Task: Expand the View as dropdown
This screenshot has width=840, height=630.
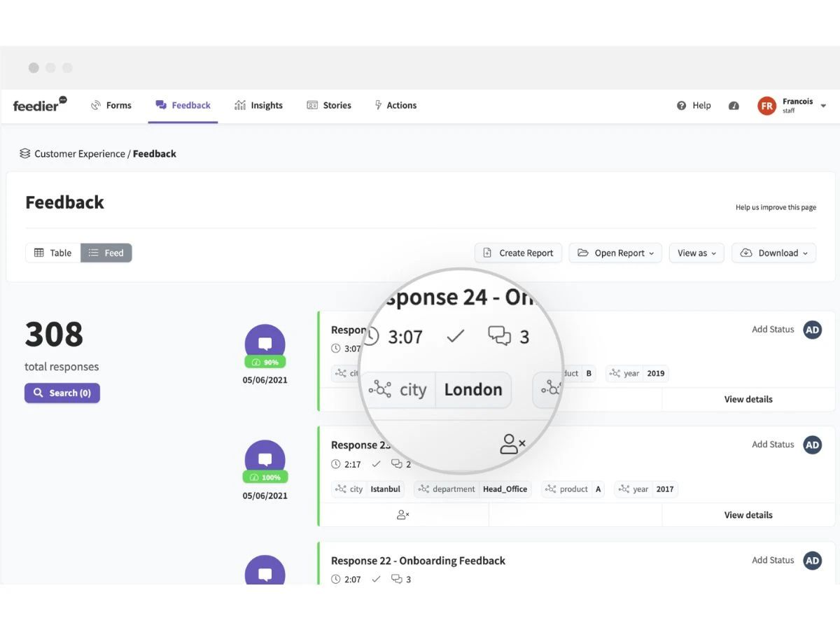Action: (696, 253)
